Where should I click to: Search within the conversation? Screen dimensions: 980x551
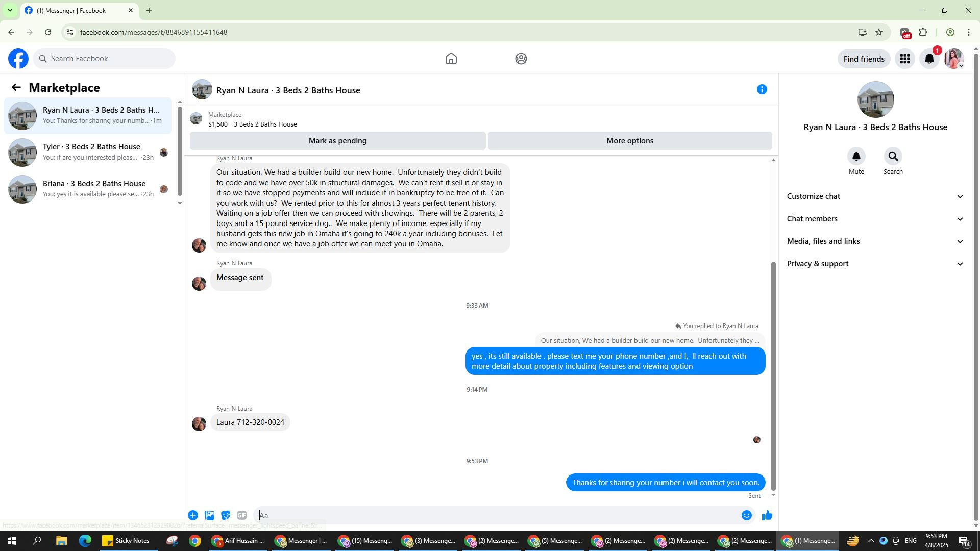pyautogui.click(x=893, y=157)
